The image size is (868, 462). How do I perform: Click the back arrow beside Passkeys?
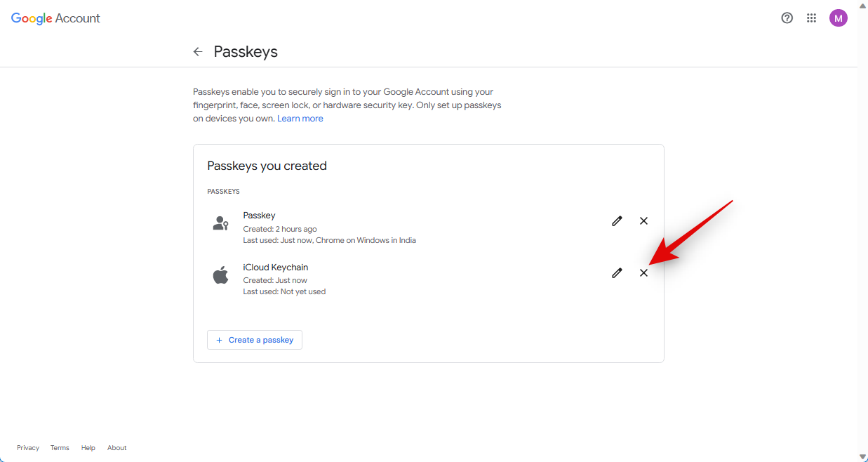click(198, 52)
